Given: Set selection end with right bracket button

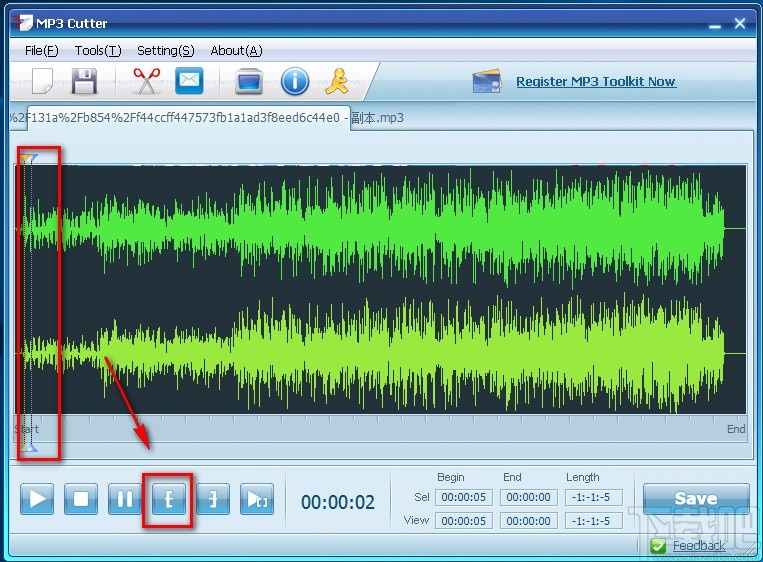Looking at the screenshot, I should tap(213, 499).
